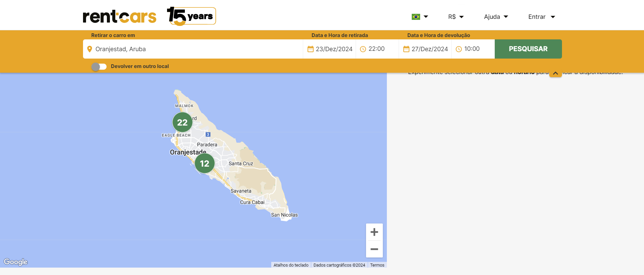Click the PESQUISAR search button
Image resolution: width=644 pixels, height=275 pixels.
point(528,49)
